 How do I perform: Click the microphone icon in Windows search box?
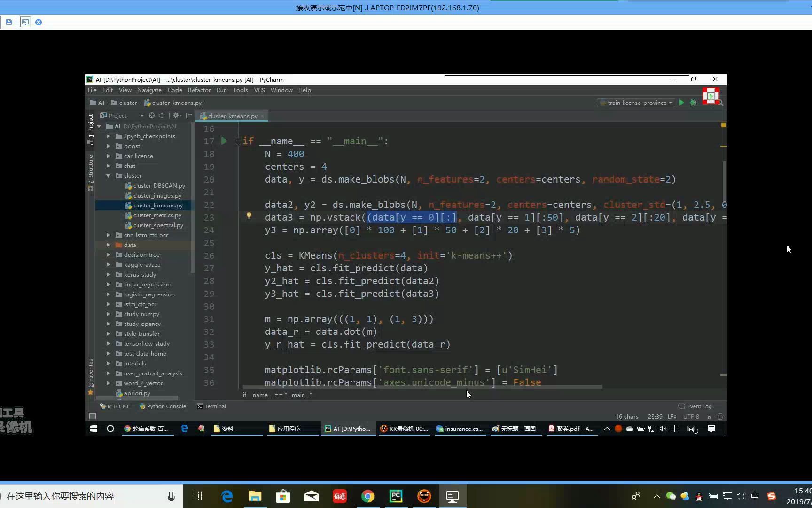(171, 496)
